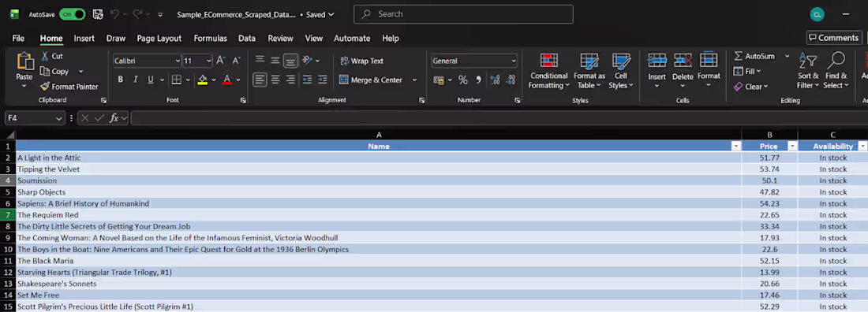Viewport: 868px width, 312px height.
Task: Open the Name column filter dropdown
Action: click(x=735, y=147)
